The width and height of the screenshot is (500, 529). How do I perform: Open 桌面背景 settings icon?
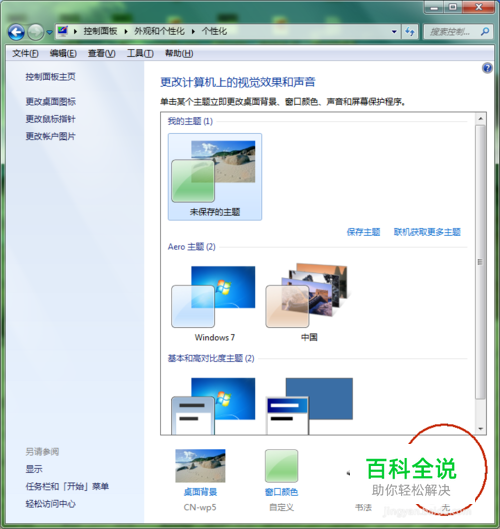tap(200, 466)
